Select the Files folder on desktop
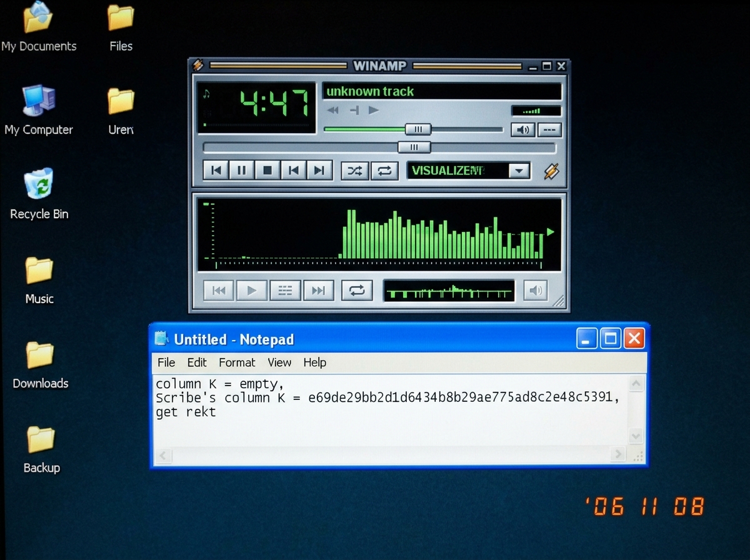This screenshot has width=750, height=560. (121, 27)
